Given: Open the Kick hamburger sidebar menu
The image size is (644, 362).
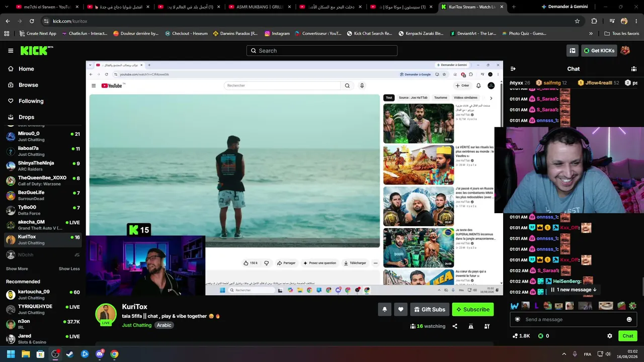Looking at the screenshot, I should point(11,51).
